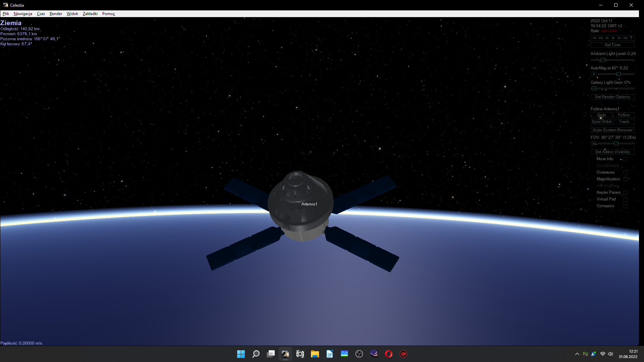The width and height of the screenshot is (644, 362).
Task: Click the AutoMag slider handle
Action: [619, 74]
